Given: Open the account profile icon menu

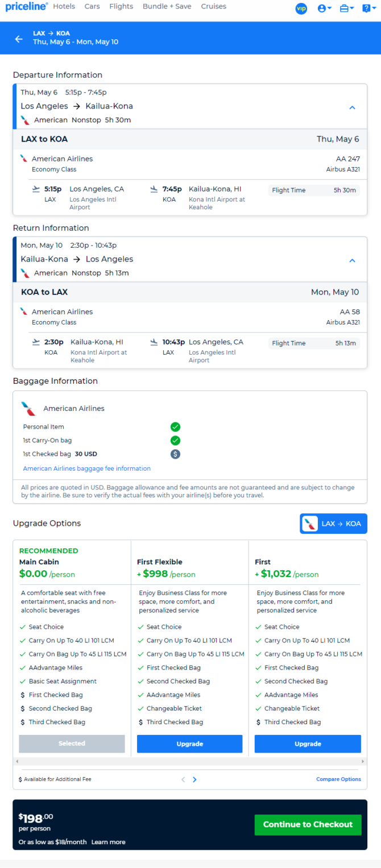Looking at the screenshot, I should (325, 9).
